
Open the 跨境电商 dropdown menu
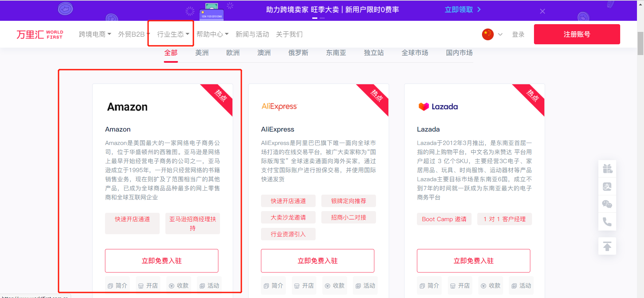coord(95,34)
